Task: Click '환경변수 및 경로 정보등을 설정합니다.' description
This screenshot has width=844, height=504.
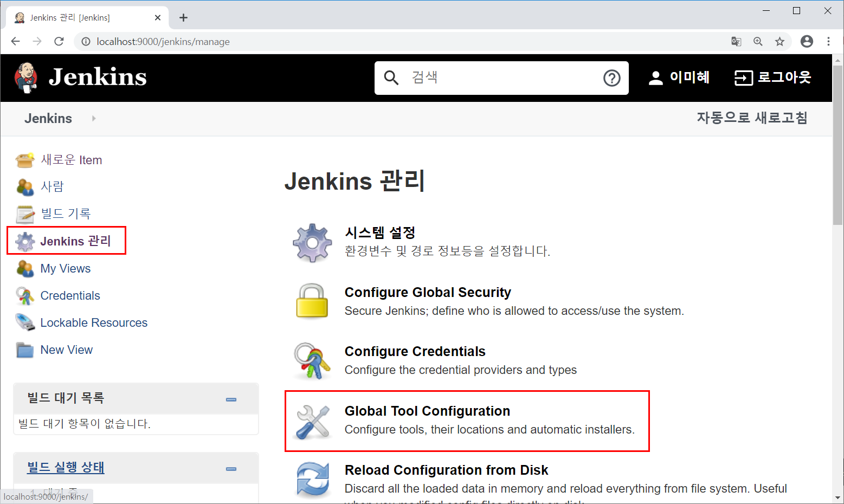Action: (448, 251)
